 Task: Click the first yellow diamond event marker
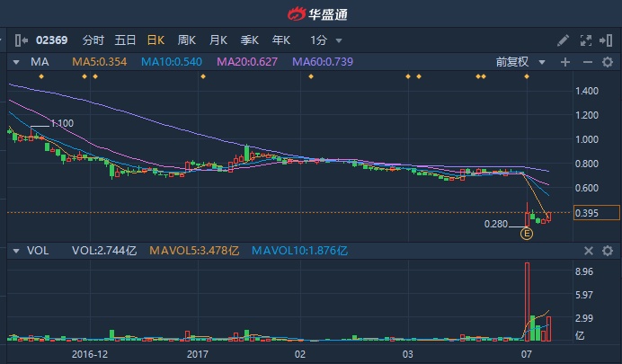click(x=41, y=76)
